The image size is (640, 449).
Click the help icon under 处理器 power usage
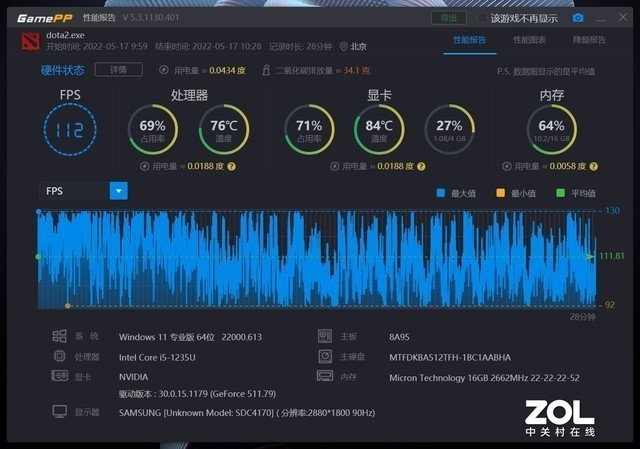pyautogui.click(x=231, y=166)
